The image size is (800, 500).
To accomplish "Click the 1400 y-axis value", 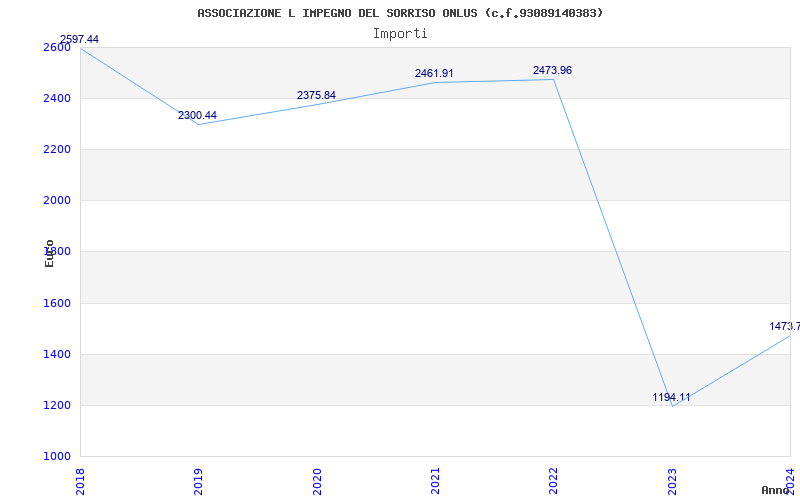I will [x=57, y=355].
